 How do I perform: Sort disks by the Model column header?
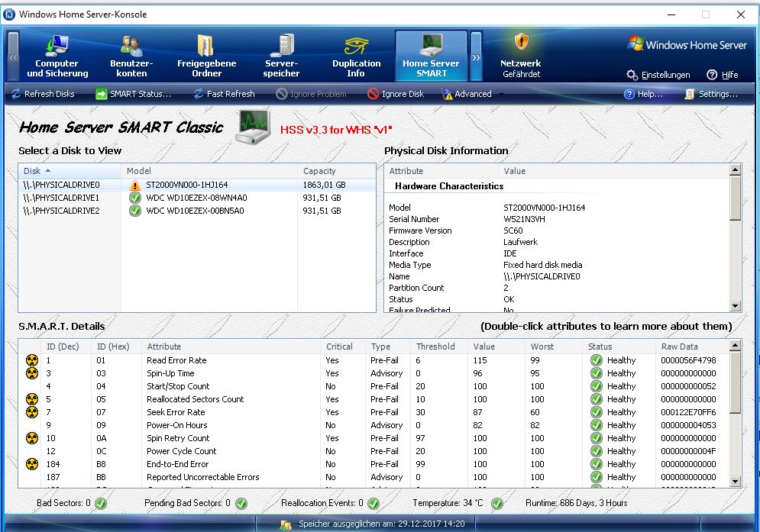(x=209, y=171)
